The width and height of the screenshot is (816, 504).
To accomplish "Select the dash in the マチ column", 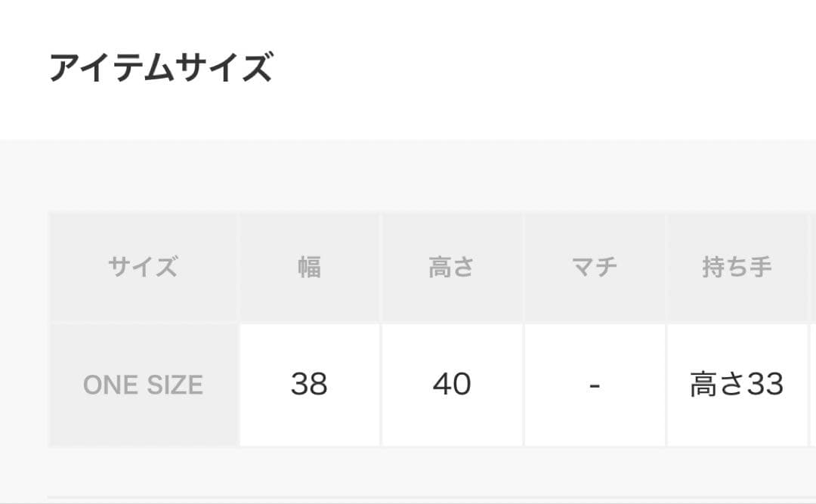I will [x=594, y=385].
